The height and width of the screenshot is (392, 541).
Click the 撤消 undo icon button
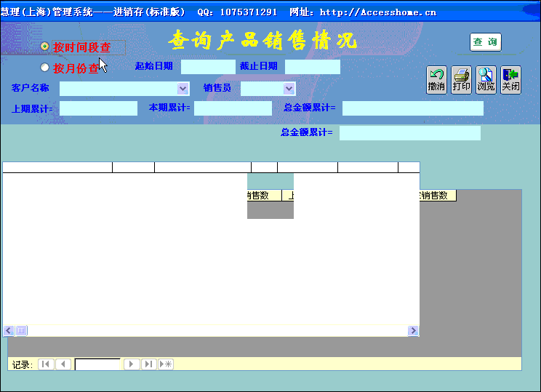pyautogui.click(x=436, y=80)
